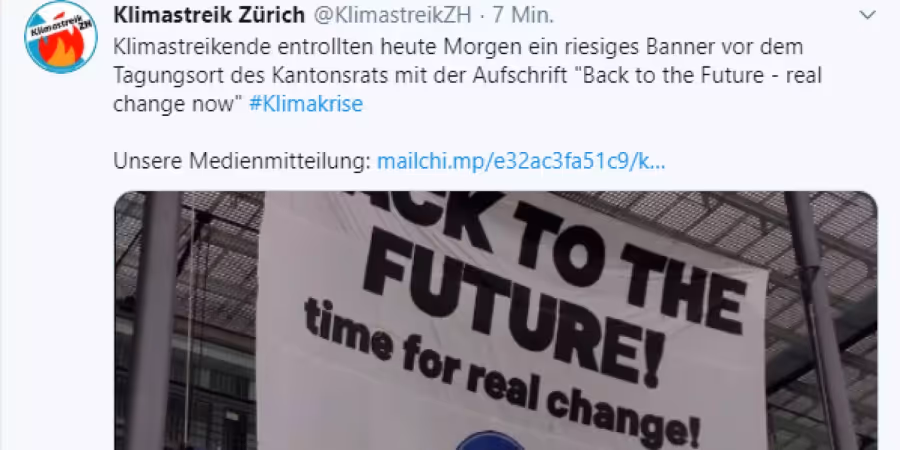Click the grey pole on the photo's right
The width and height of the screenshot is (900, 450).
click(x=815, y=320)
